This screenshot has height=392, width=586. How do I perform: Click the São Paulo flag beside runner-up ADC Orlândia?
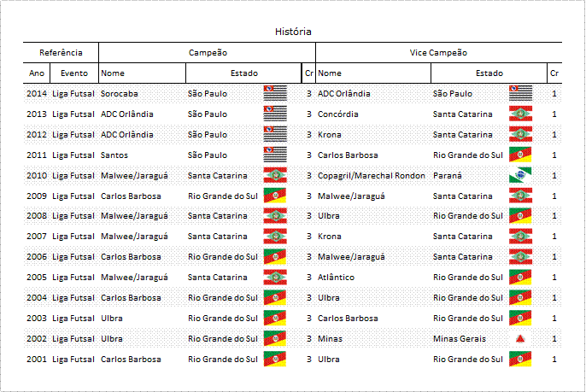click(520, 93)
